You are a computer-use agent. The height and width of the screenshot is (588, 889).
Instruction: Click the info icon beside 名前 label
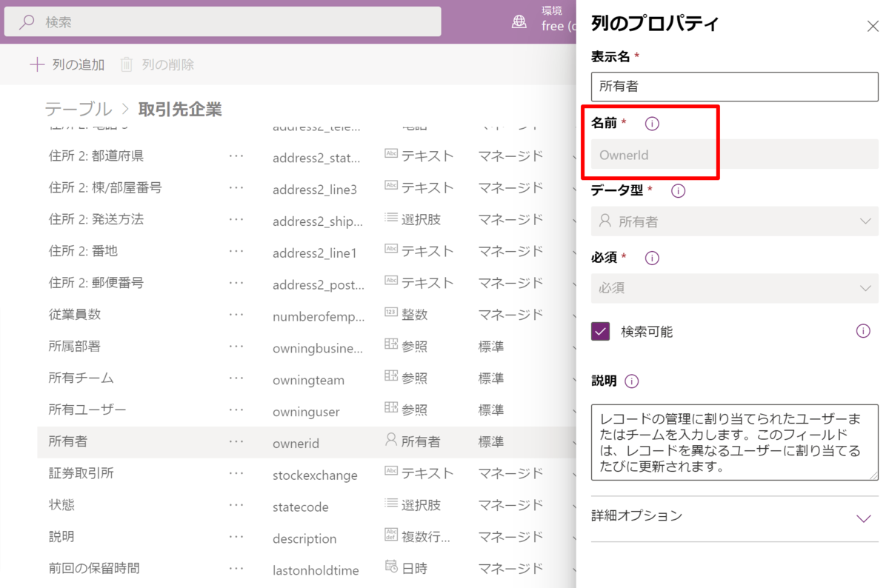click(x=652, y=124)
